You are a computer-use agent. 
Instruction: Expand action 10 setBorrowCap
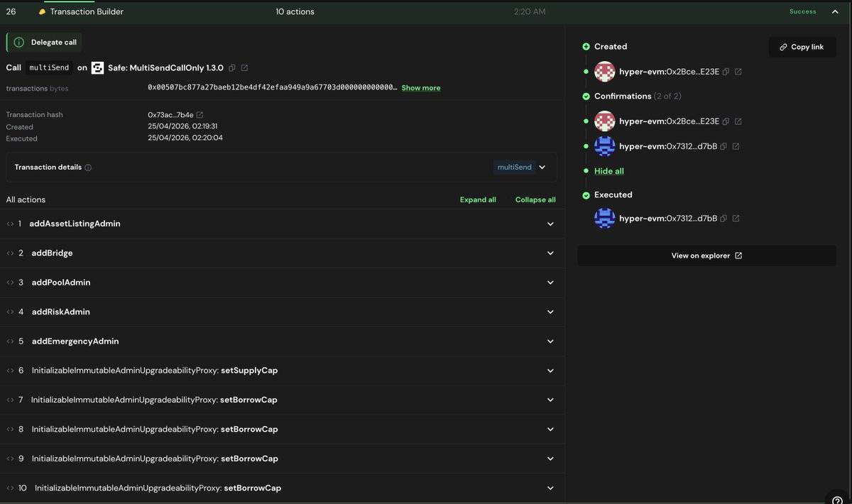[x=550, y=488]
